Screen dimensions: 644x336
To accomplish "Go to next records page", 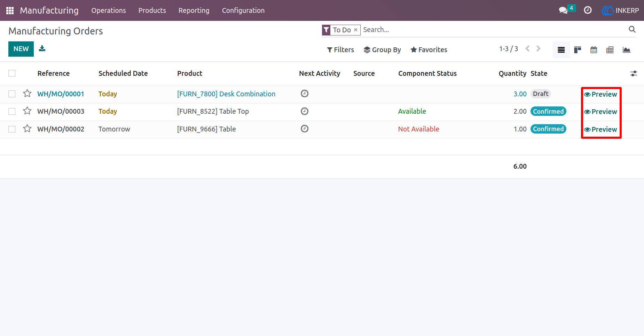I will point(539,49).
